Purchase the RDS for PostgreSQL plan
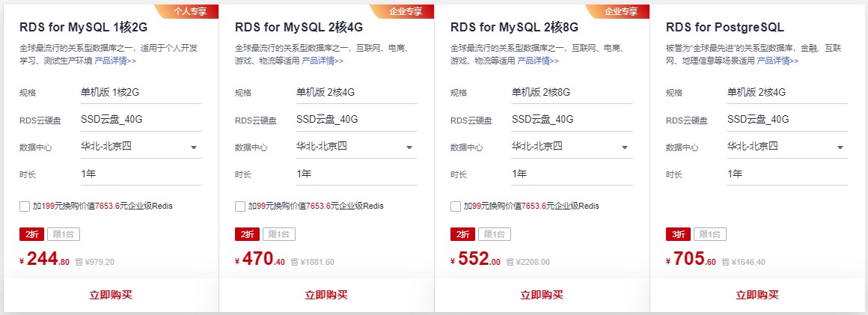 [x=758, y=295]
